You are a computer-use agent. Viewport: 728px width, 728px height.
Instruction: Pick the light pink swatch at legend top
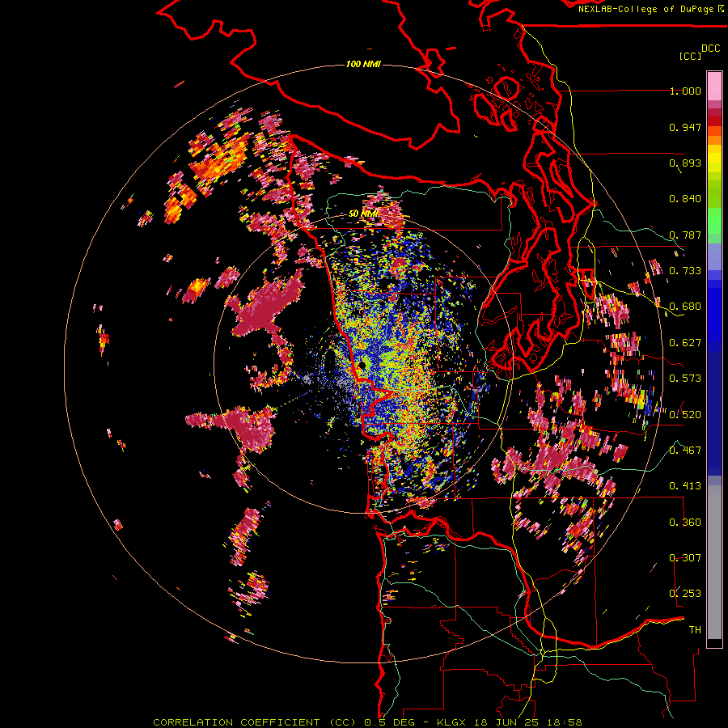click(x=714, y=86)
